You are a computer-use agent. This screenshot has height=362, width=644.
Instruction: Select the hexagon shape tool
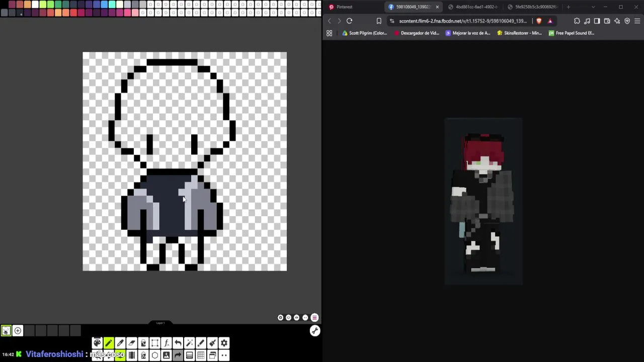[x=155, y=355]
